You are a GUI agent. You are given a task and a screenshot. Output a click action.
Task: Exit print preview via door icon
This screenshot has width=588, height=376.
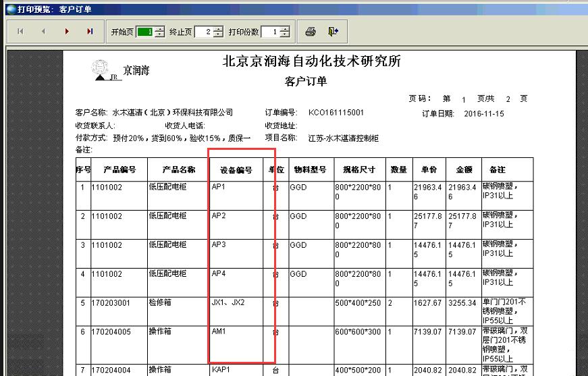click(333, 32)
